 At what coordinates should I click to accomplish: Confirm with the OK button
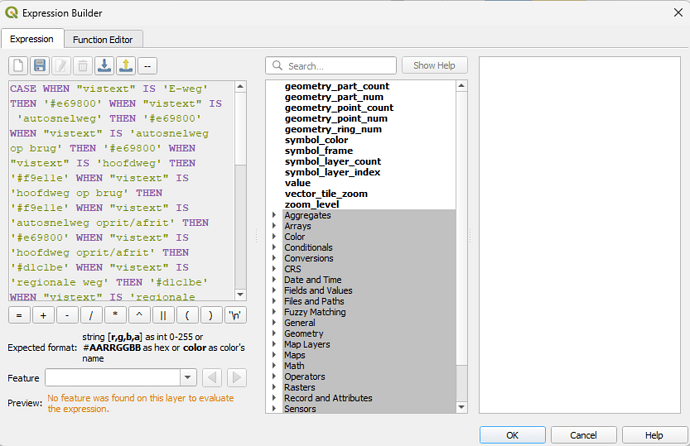(512, 435)
